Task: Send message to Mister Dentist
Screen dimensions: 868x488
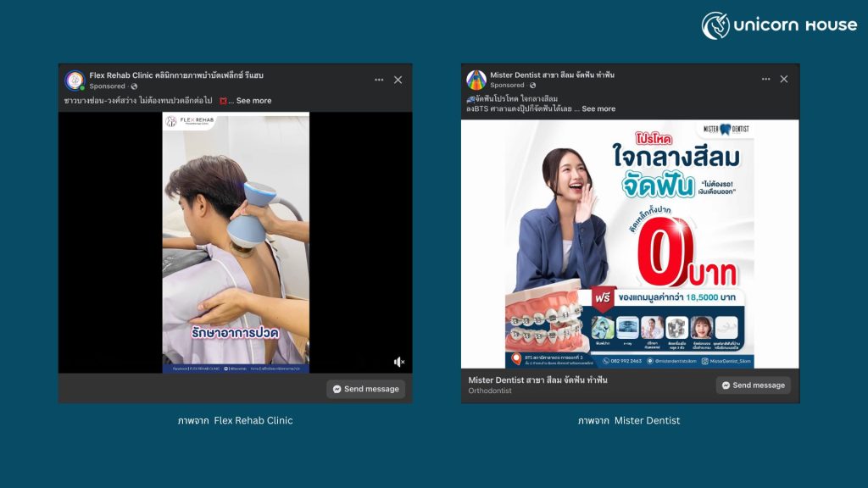Action: 754,385
